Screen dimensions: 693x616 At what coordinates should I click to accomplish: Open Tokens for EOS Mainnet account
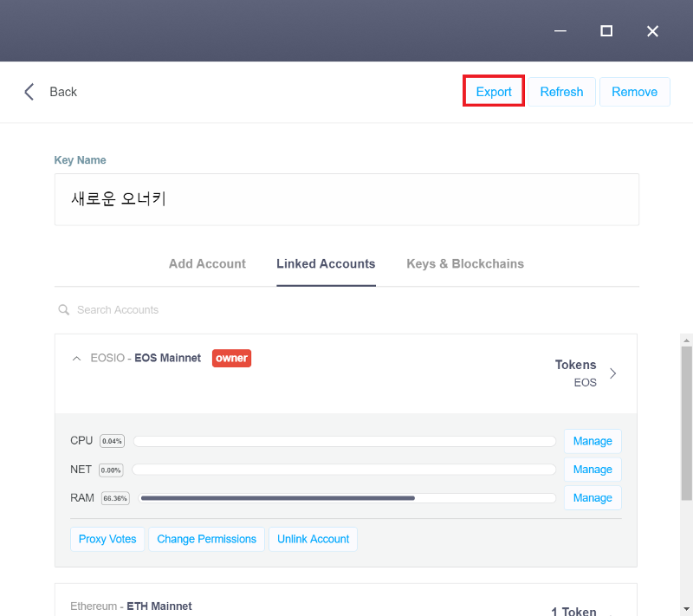586,373
